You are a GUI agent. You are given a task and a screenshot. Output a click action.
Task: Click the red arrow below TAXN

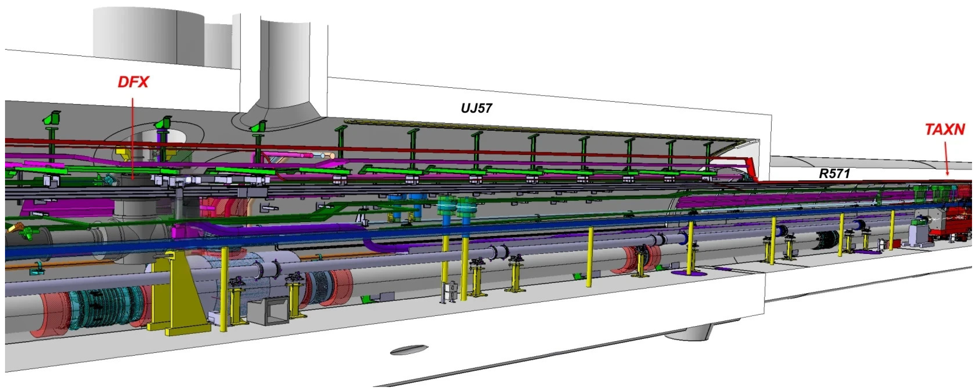pyautogui.click(x=947, y=158)
